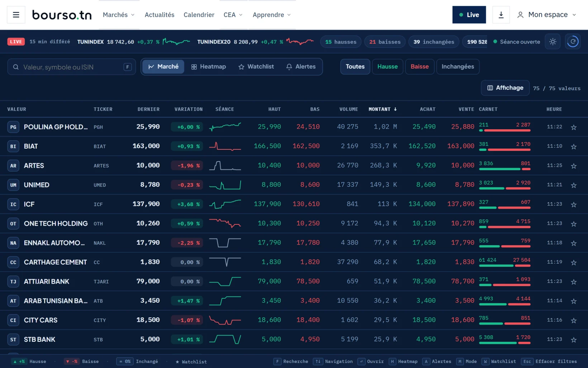Open the Alertes tab
This screenshot has height=368, width=588.
301,67
